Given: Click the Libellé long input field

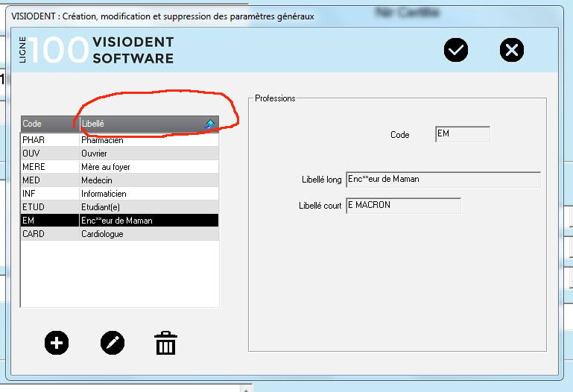Looking at the screenshot, I should tap(443, 180).
